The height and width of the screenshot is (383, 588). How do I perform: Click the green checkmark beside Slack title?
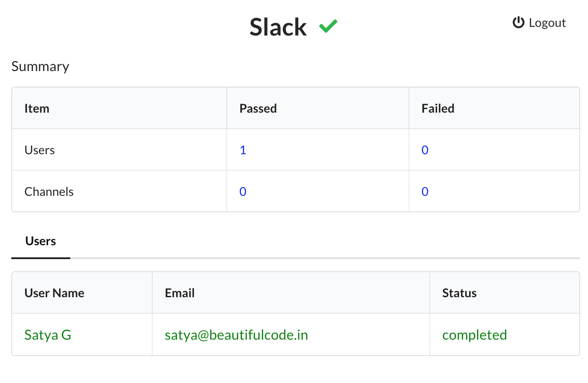pyautogui.click(x=329, y=26)
